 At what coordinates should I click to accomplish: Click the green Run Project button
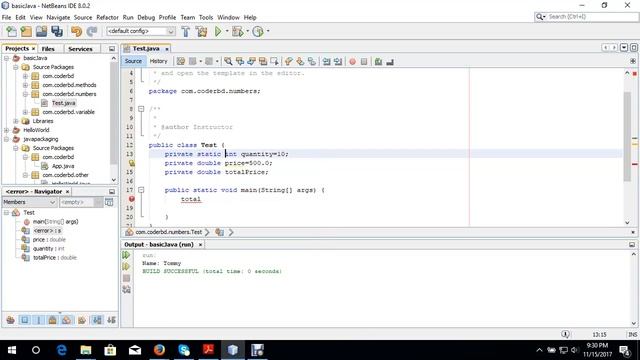pos(218,31)
